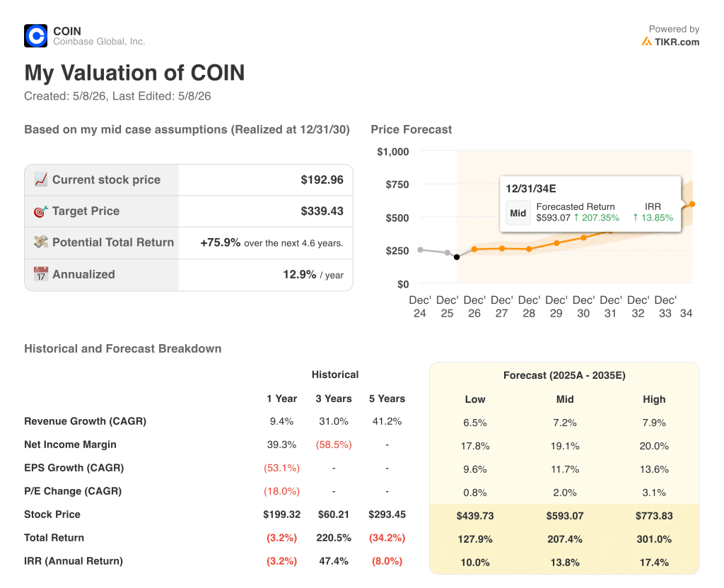Click the (53.1%) EPS growth cell
The height and width of the screenshot is (588, 724).
tap(281, 468)
